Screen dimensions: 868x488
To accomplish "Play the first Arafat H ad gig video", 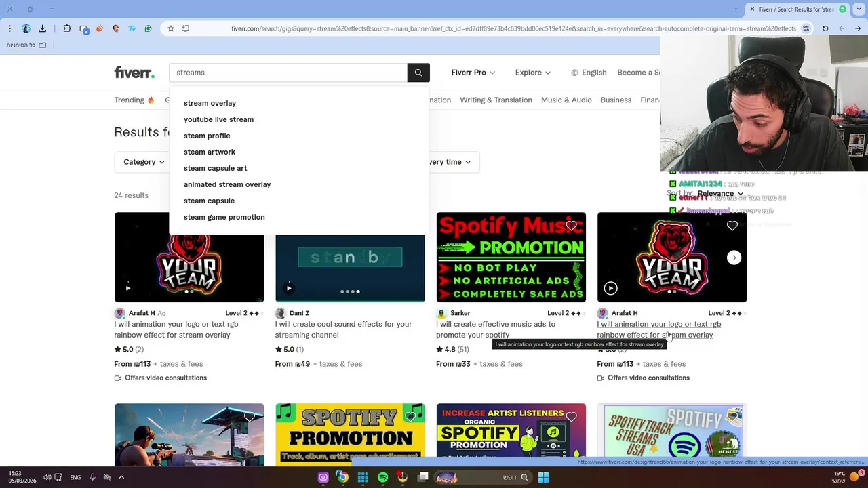I will tap(127, 288).
